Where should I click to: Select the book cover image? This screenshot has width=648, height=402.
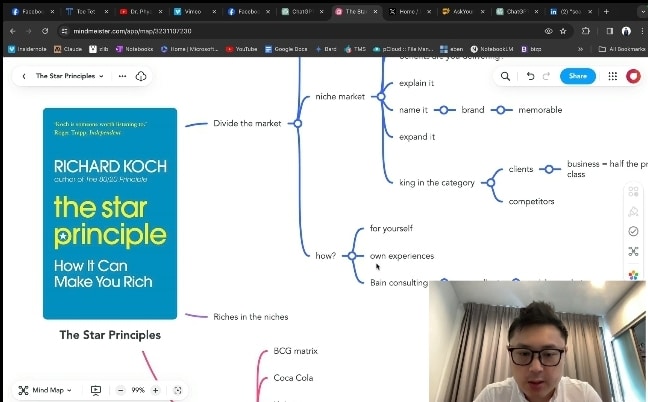(x=110, y=214)
